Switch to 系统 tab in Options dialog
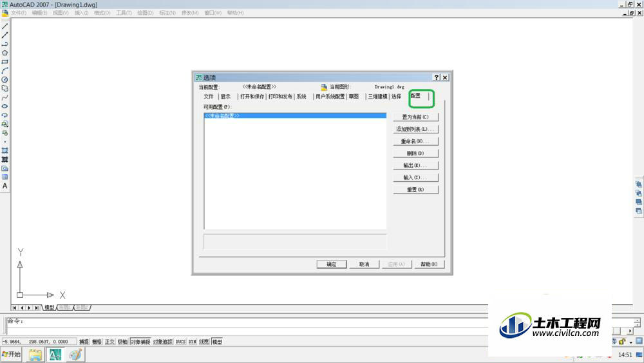The image size is (644, 363). tap(301, 97)
